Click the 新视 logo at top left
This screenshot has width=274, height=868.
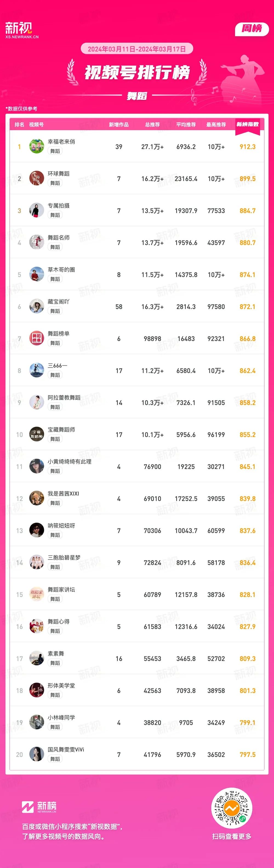[22, 30]
